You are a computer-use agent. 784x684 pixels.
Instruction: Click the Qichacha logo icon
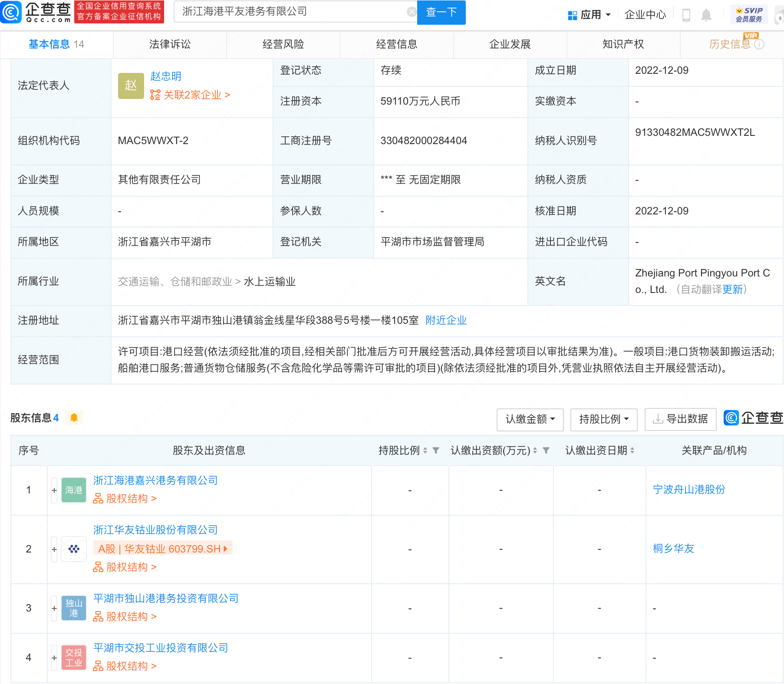click(x=11, y=12)
